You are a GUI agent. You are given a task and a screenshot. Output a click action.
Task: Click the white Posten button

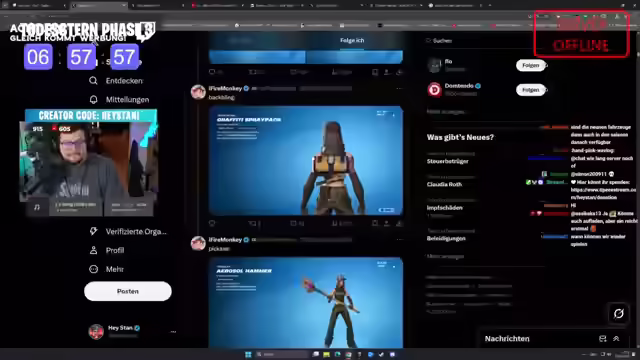tap(128, 291)
